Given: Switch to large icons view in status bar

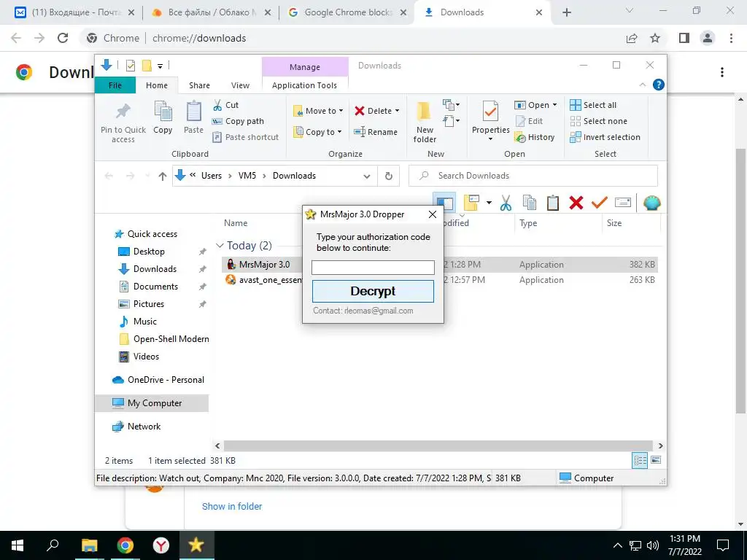Looking at the screenshot, I should [x=656, y=460].
